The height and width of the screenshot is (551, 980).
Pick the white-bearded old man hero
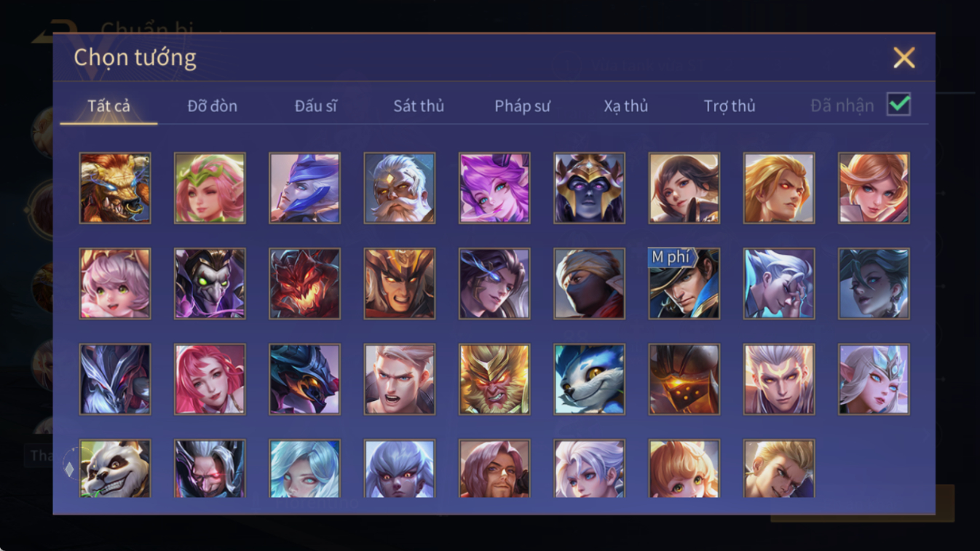400,188
